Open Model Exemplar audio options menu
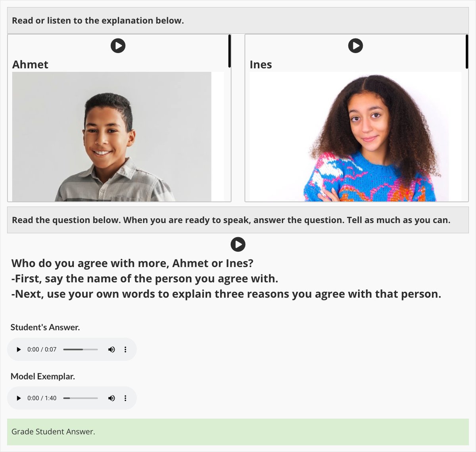This screenshot has width=476, height=452. tap(125, 398)
